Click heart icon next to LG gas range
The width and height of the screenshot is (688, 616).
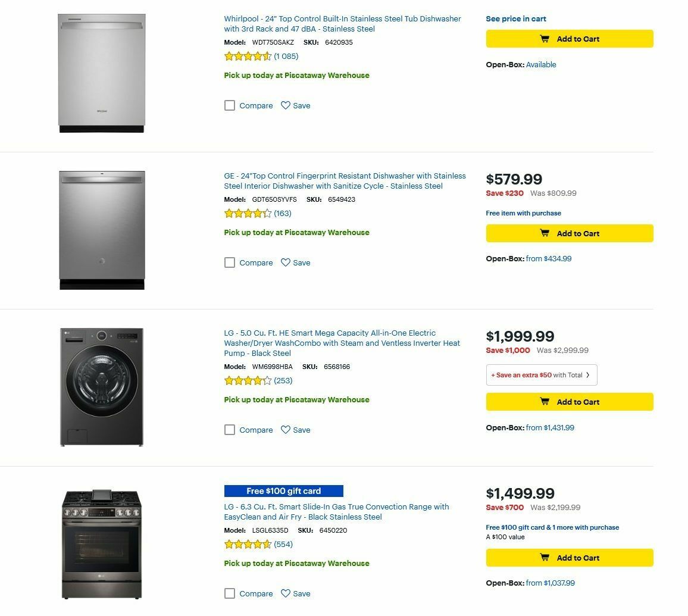(286, 593)
